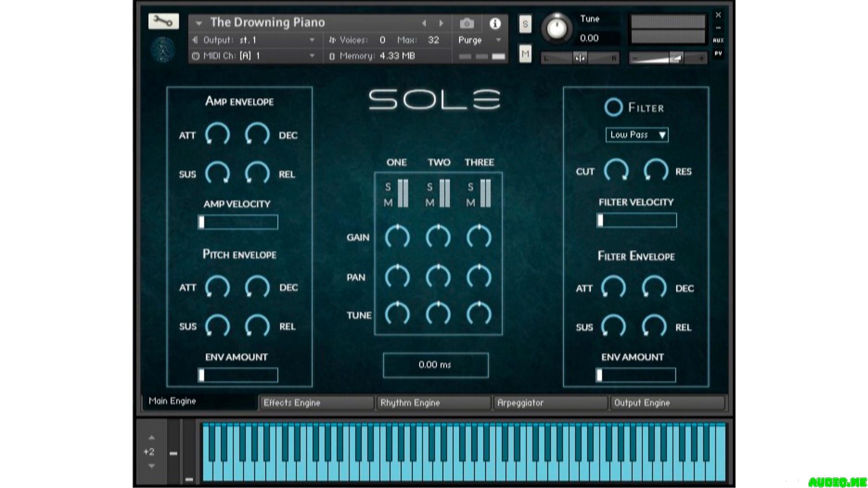Click the AUX button in header

(x=718, y=40)
